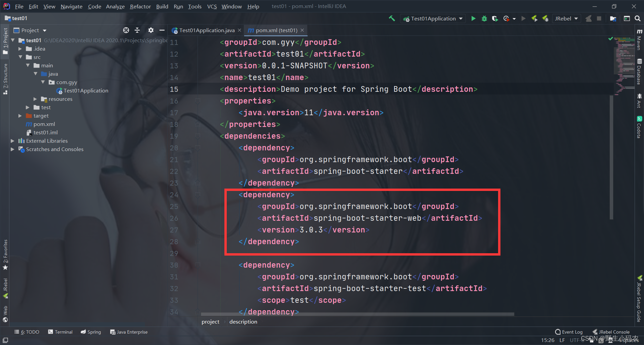Viewport: 644px width, 345px height.
Task: Open Project panel settings gear
Action: (x=151, y=30)
